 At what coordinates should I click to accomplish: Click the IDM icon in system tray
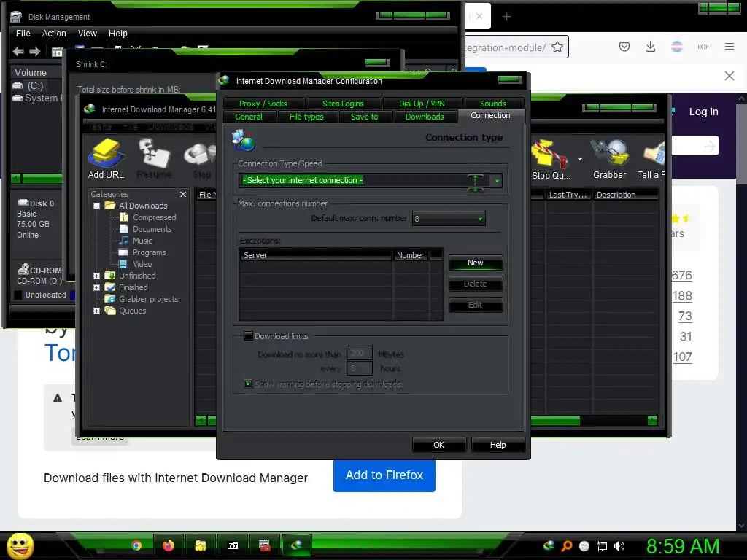[x=549, y=545]
